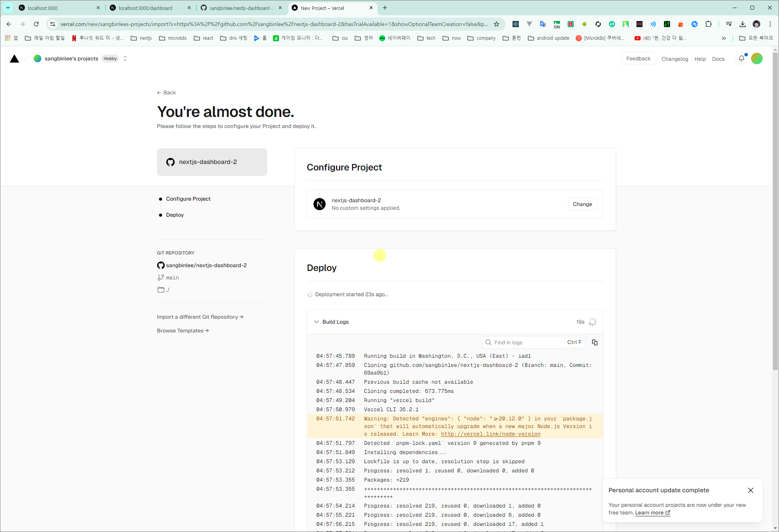
Task: Open the Chrome tab search dropdown
Action: point(8,8)
